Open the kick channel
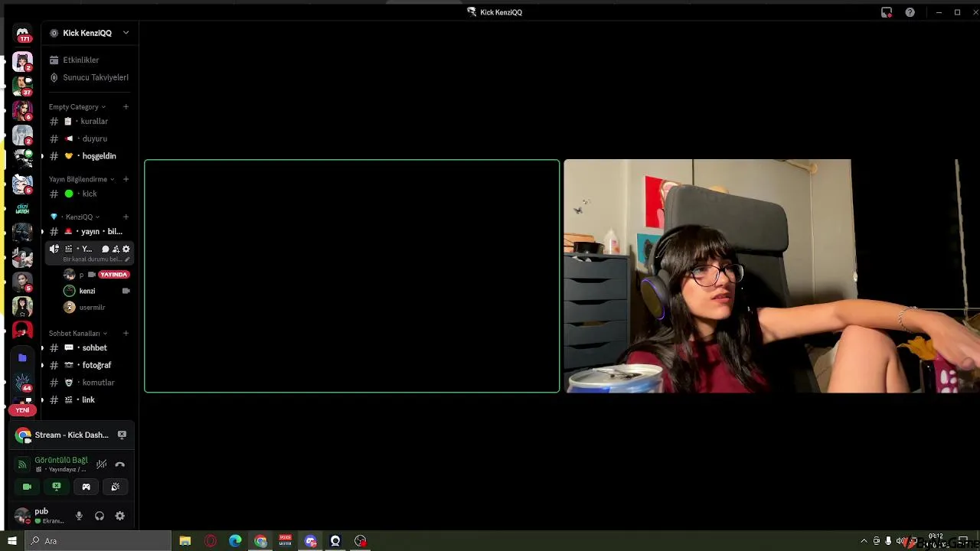The height and width of the screenshot is (551, 980). pos(90,194)
